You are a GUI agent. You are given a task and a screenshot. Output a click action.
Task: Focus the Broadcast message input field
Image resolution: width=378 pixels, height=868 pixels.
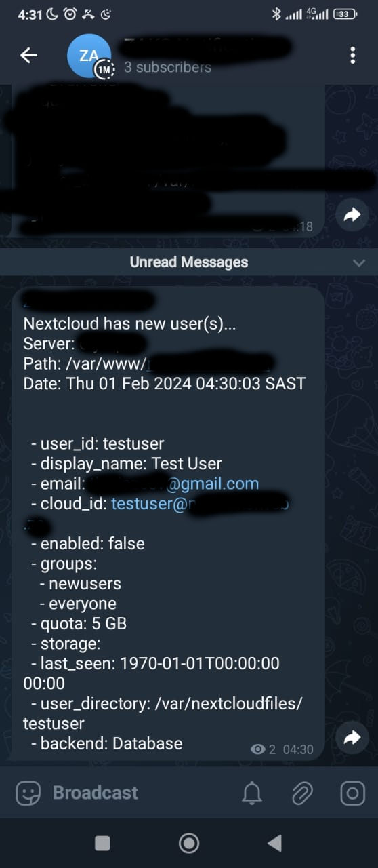pos(135,793)
